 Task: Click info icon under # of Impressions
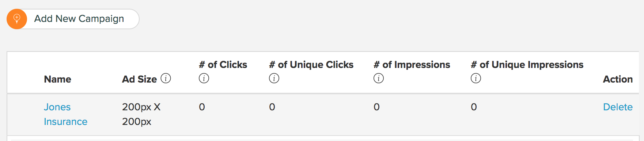click(379, 78)
